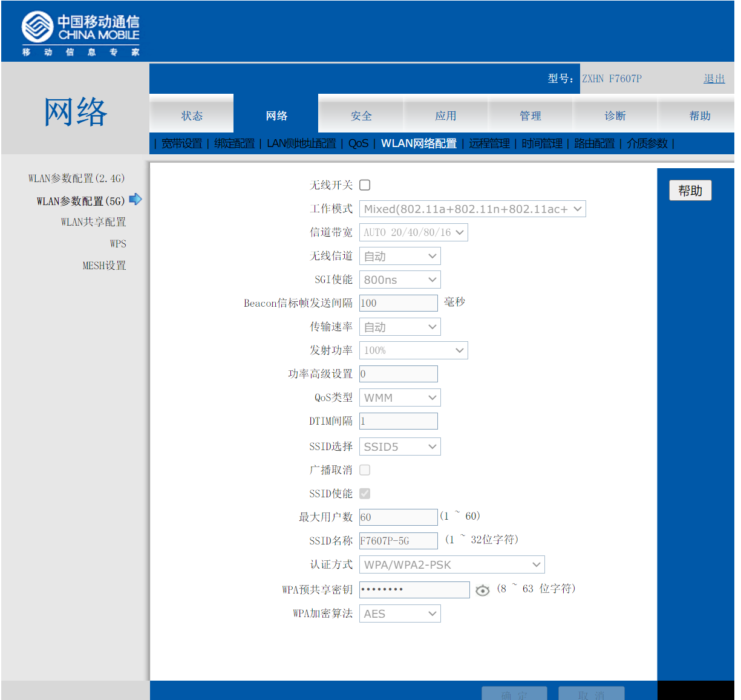This screenshot has height=700, width=741.
Task: Click the Beacon interval input field
Action: tap(398, 303)
